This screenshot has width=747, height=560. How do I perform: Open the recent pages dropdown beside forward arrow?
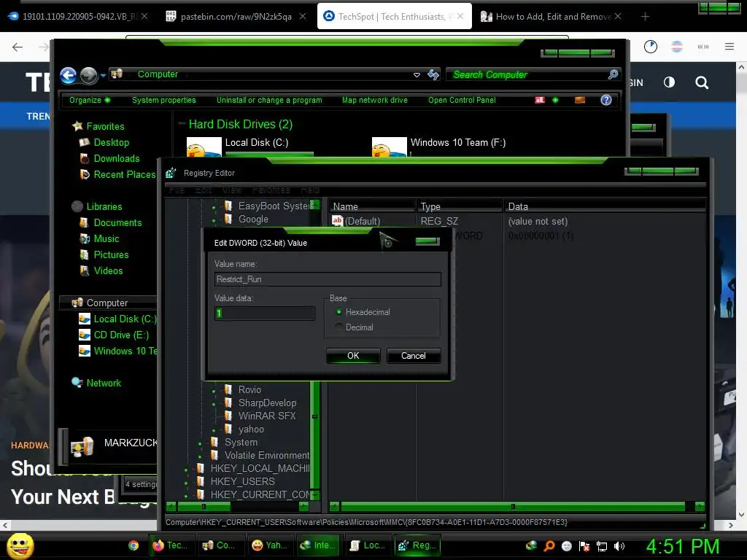[x=103, y=75]
